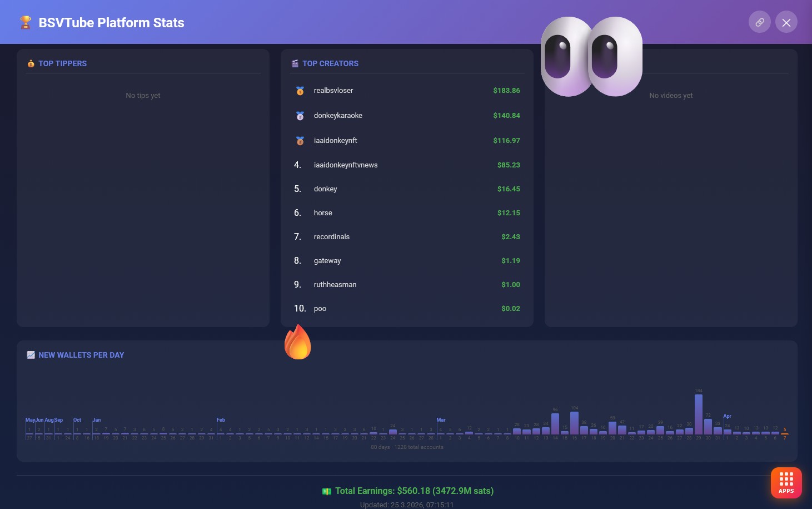This screenshot has width=812, height=509.
Task: Click the silver medal next to donkeykaraoke
Action: tap(300, 116)
